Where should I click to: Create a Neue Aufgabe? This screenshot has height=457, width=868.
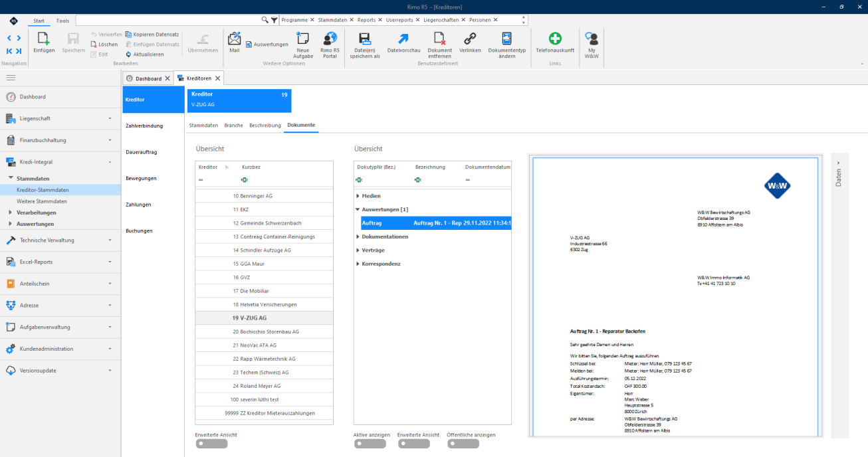(302, 45)
